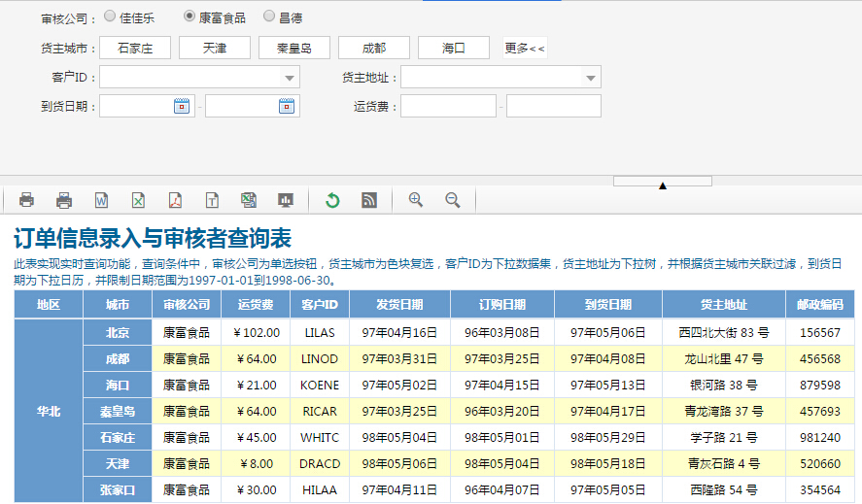Click the first plain print icon
Screen dimensions: 862x504
coord(26,200)
